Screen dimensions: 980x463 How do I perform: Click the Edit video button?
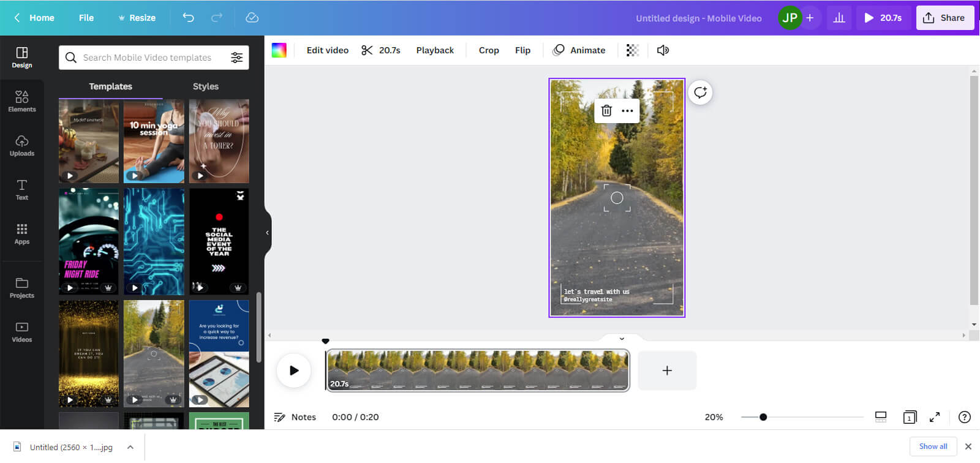tap(327, 50)
